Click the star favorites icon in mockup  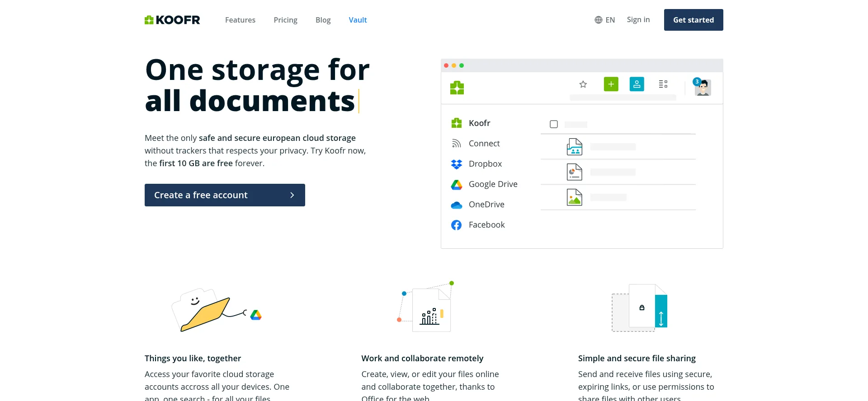pos(583,84)
